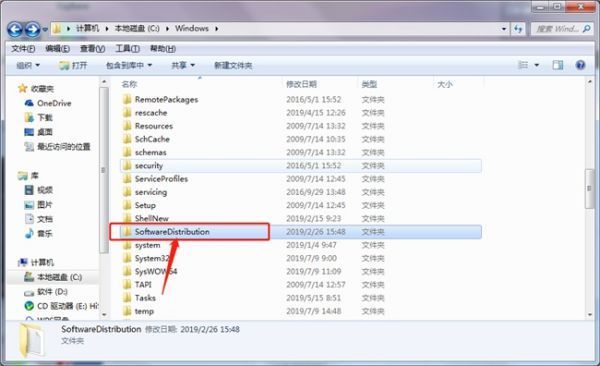This screenshot has width=600, height=366.
Task: Open the 帮助(H) menu
Action: (163, 49)
